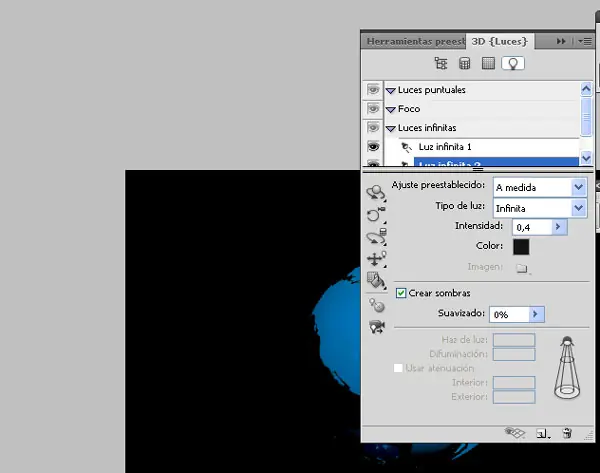The image size is (600, 473).
Task: Click the Intensidad value field
Action: click(532, 227)
